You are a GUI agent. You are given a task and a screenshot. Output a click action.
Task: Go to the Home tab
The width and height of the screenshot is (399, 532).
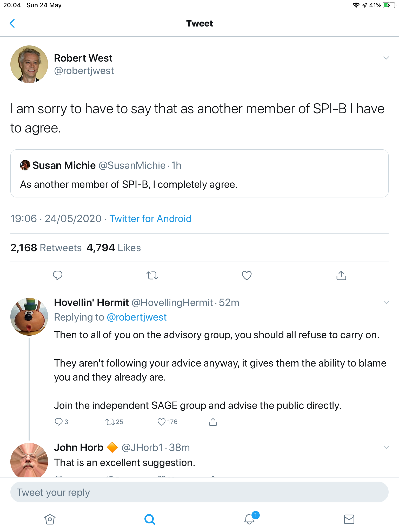(50, 519)
